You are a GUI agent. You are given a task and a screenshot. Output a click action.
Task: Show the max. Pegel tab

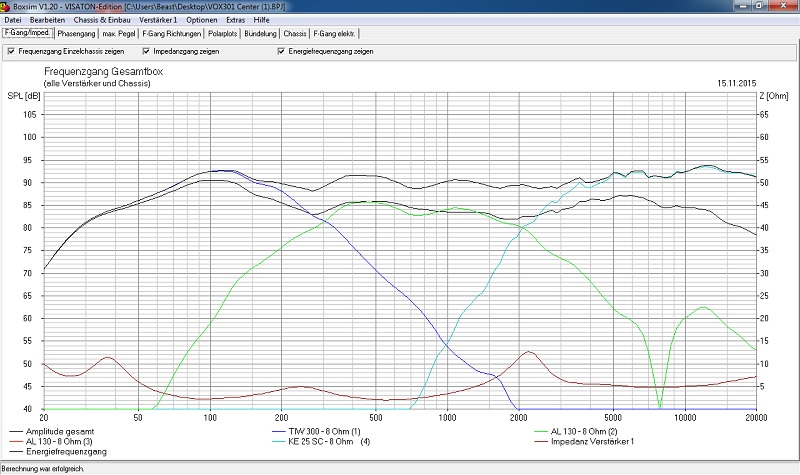tap(120, 33)
